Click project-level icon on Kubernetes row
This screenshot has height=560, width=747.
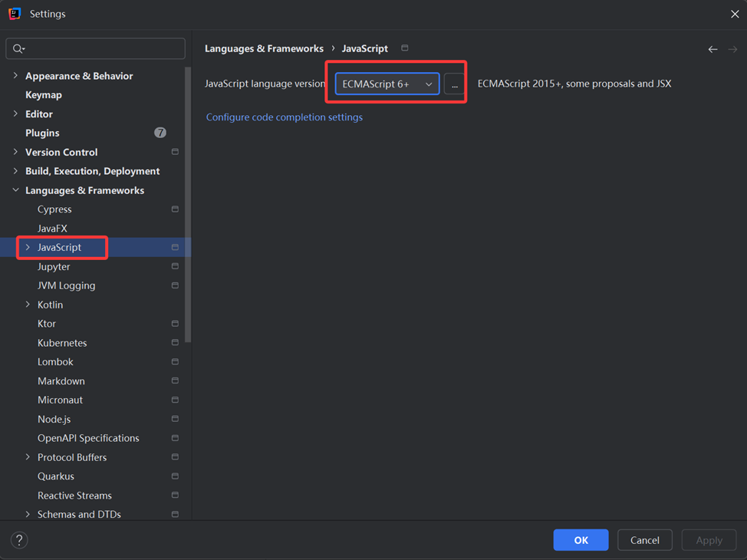click(175, 342)
